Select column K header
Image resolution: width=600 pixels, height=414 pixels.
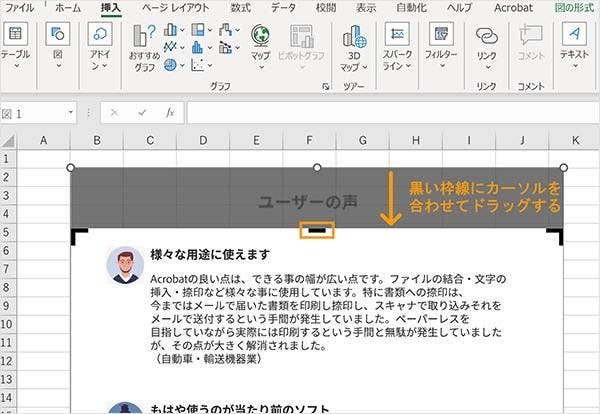(x=575, y=141)
